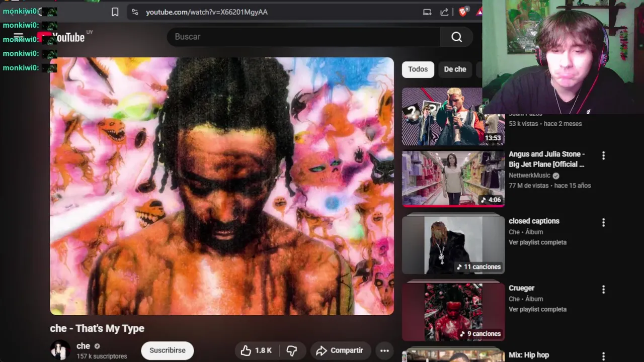
Task: Open options menu for Mix: Hip hop
Action: coord(603,356)
